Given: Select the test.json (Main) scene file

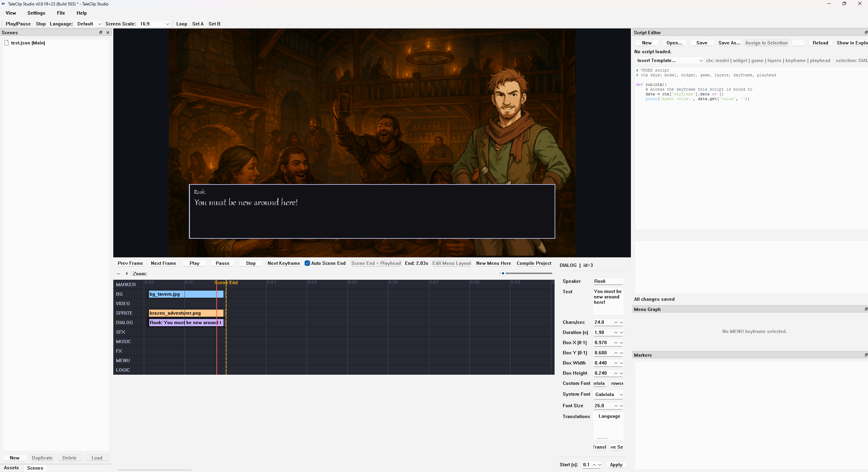Looking at the screenshot, I should [28, 43].
